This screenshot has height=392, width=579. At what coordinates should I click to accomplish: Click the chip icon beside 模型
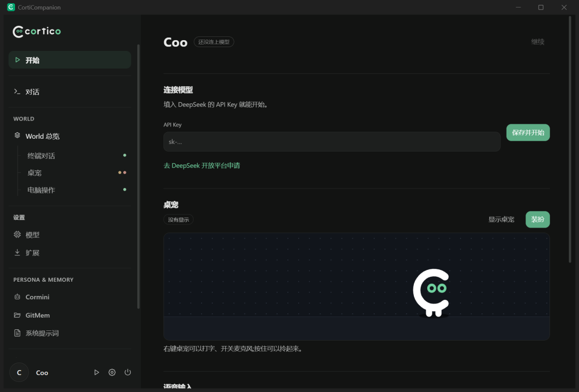click(x=17, y=235)
